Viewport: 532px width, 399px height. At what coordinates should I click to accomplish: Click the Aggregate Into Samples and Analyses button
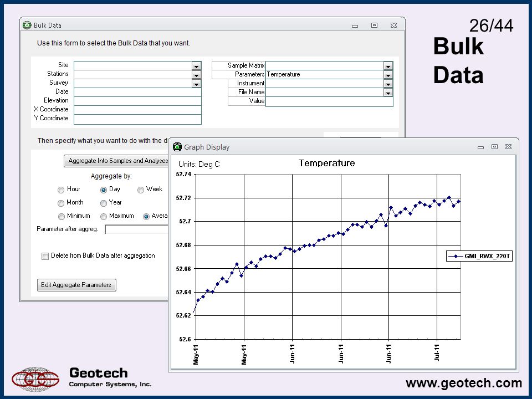click(x=116, y=161)
